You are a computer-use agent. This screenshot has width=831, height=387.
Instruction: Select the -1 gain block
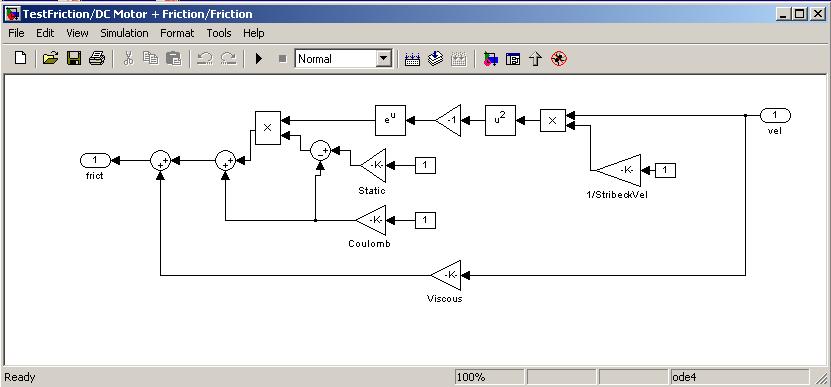[449, 120]
